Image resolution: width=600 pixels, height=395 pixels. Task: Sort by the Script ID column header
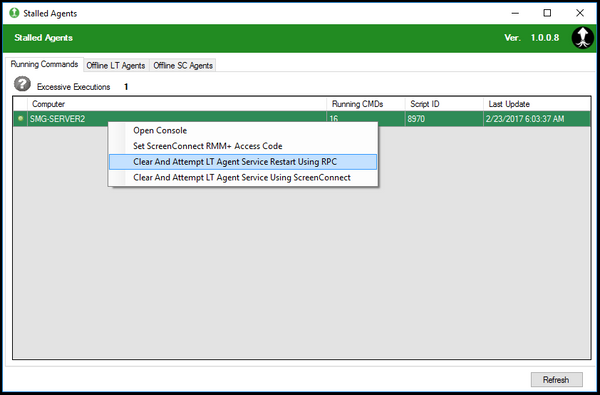pos(444,104)
